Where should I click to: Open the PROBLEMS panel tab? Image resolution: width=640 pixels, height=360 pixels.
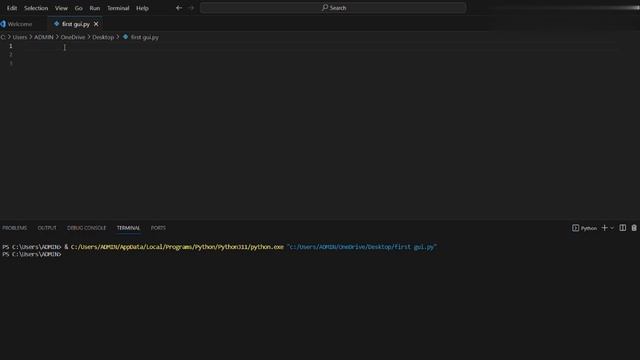[x=15, y=228]
